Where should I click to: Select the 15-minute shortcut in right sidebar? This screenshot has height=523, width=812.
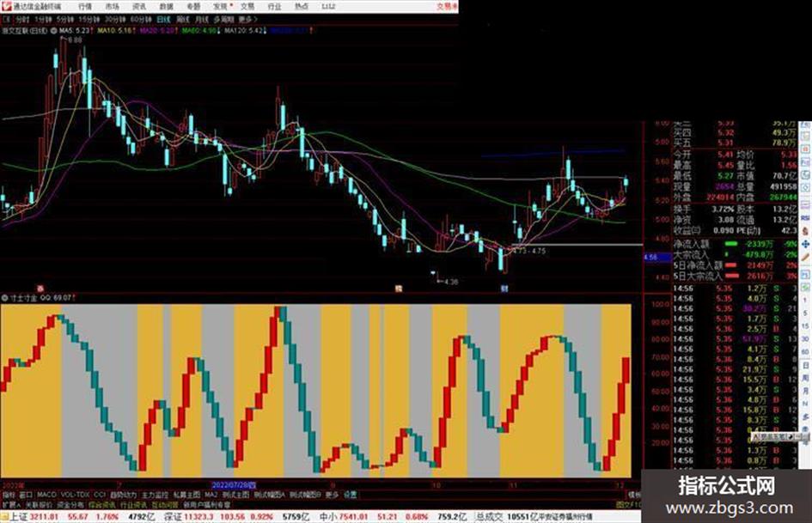tap(805, 325)
